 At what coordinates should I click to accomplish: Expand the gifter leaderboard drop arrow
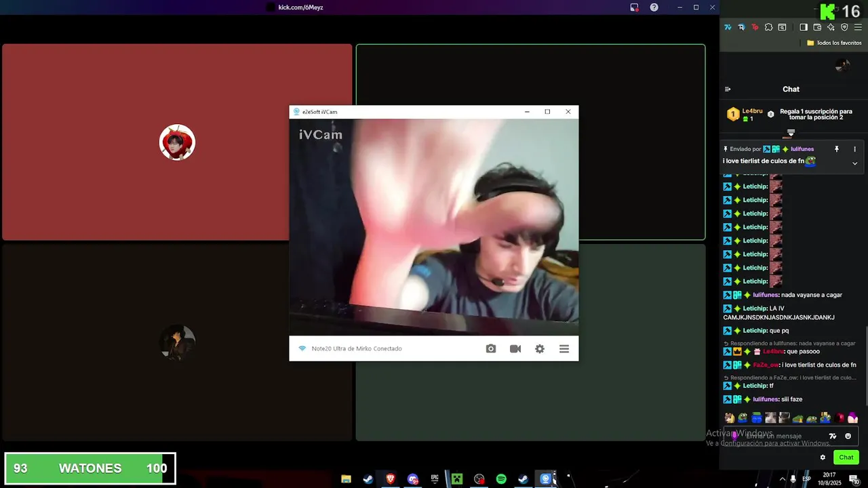[791, 133]
